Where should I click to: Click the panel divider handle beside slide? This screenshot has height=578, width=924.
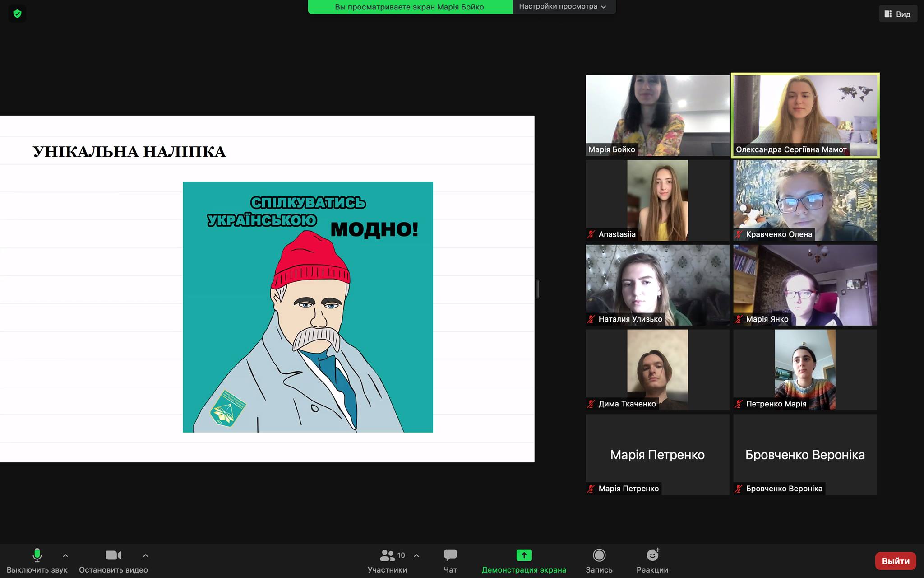pyautogui.click(x=537, y=289)
